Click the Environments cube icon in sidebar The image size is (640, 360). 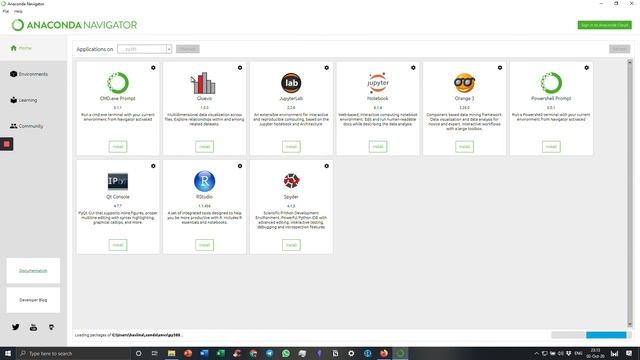click(x=13, y=74)
